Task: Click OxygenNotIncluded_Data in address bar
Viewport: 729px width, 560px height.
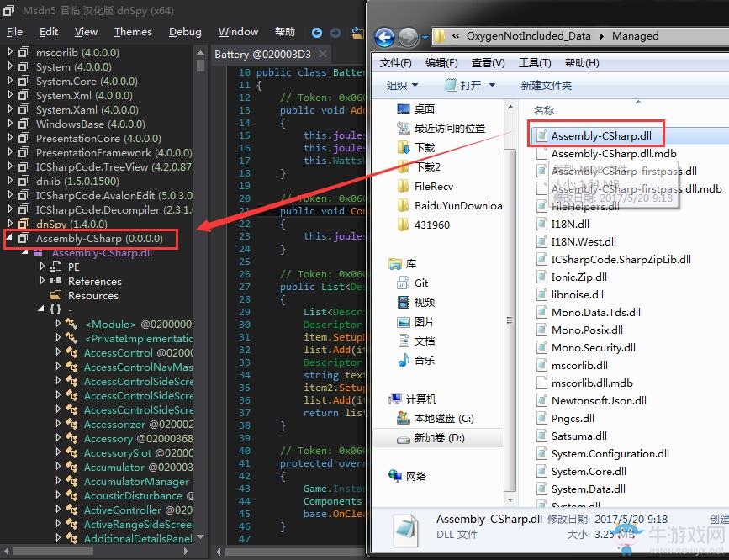Action: (529, 36)
